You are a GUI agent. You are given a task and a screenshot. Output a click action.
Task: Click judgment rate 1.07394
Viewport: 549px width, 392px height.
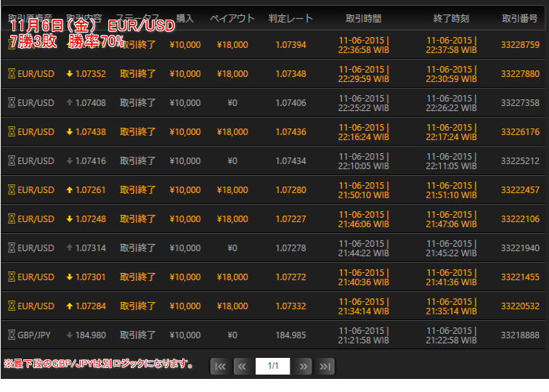click(x=290, y=45)
